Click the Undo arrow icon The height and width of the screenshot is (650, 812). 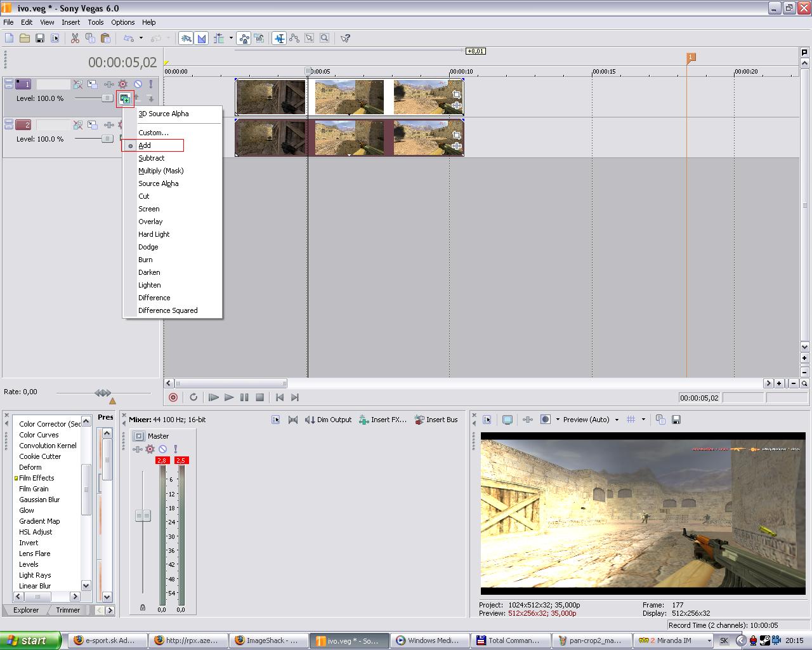click(x=129, y=38)
